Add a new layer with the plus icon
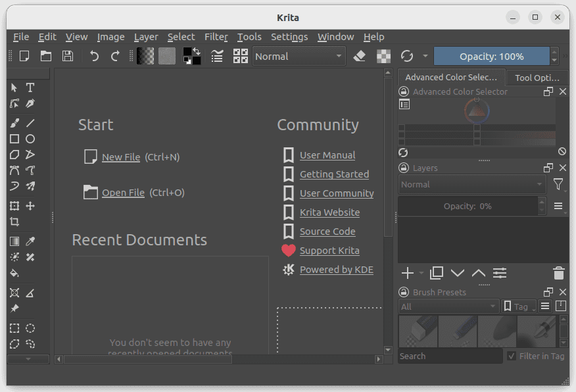 pyautogui.click(x=406, y=273)
